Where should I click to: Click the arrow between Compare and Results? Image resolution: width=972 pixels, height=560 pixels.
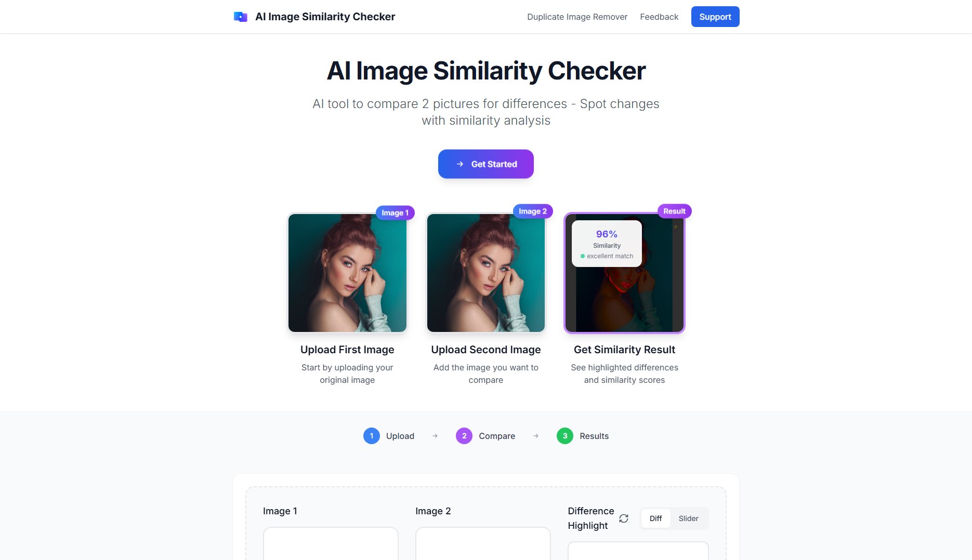536,436
